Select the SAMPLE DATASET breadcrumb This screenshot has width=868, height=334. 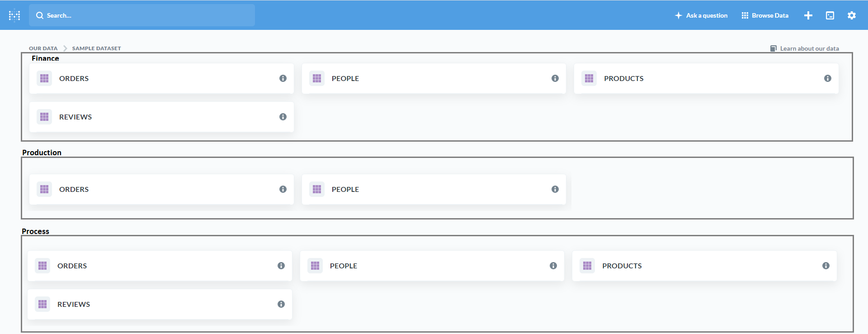(96, 48)
